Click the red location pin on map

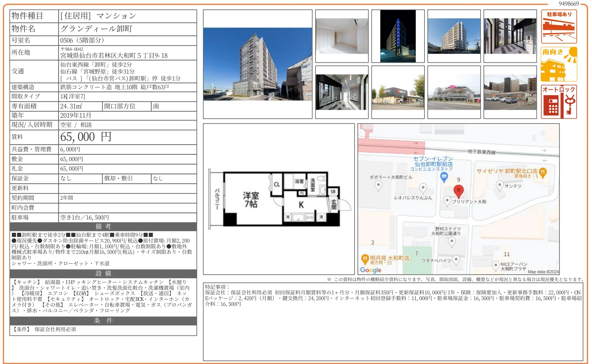458,192
